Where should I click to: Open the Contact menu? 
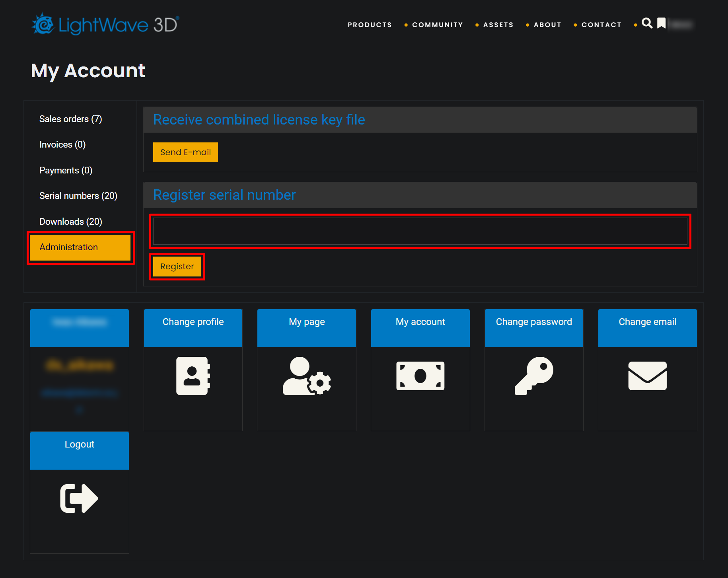601,25
